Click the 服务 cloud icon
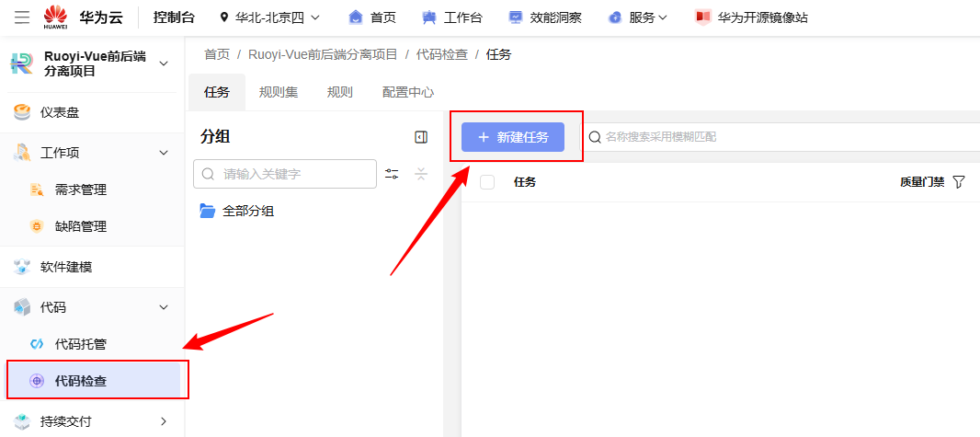Image resolution: width=980 pixels, height=437 pixels. [615, 17]
